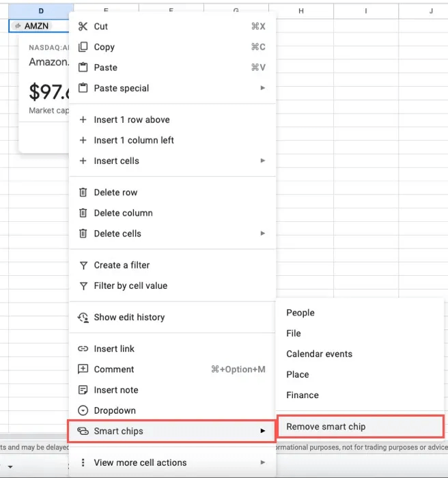Click the Dropdown circle-arrow icon
This screenshot has height=478, width=448.
(83, 410)
